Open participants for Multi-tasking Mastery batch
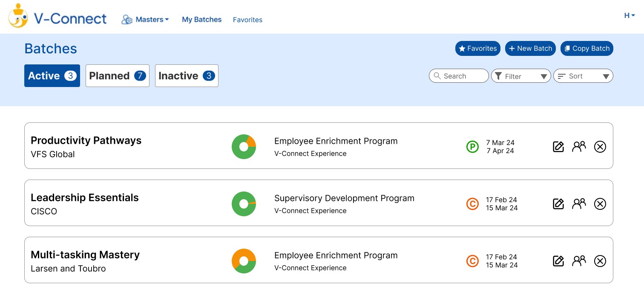Screen dimensions: 644x299 (579, 261)
